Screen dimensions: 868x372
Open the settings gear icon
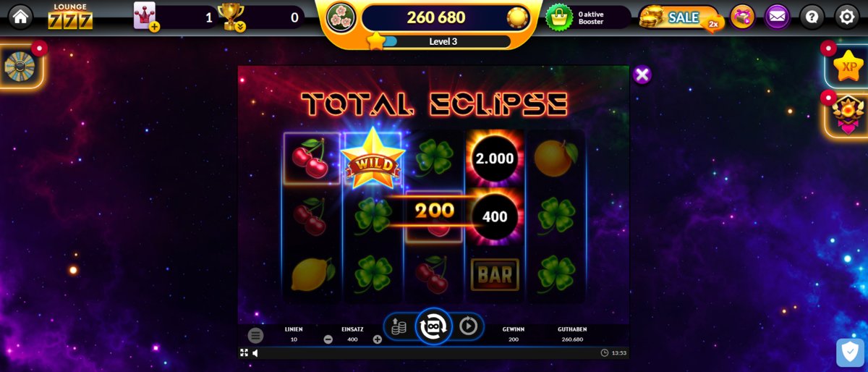click(x=846, y=16)
